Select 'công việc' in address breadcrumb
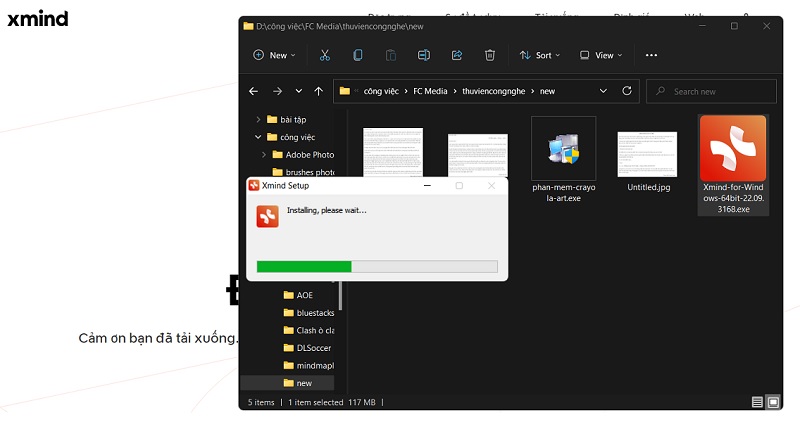This screenshot has height=422, width=800. [381, 91]
